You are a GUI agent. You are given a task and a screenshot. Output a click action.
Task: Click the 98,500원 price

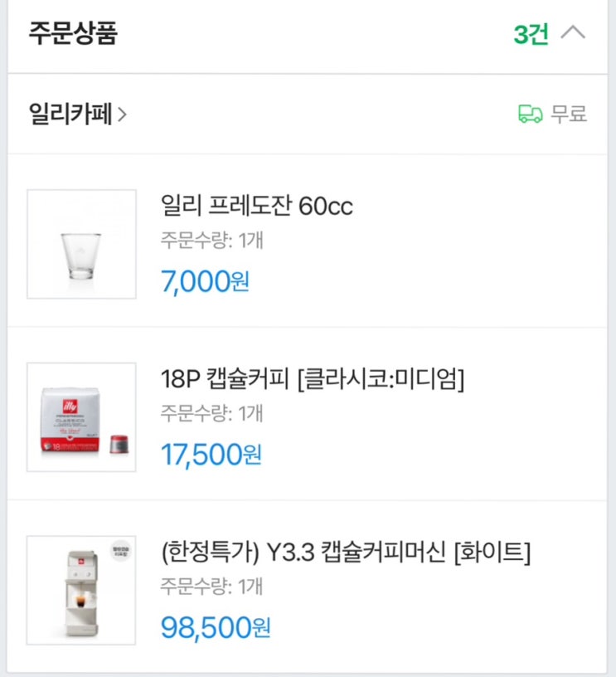point(216,628)
